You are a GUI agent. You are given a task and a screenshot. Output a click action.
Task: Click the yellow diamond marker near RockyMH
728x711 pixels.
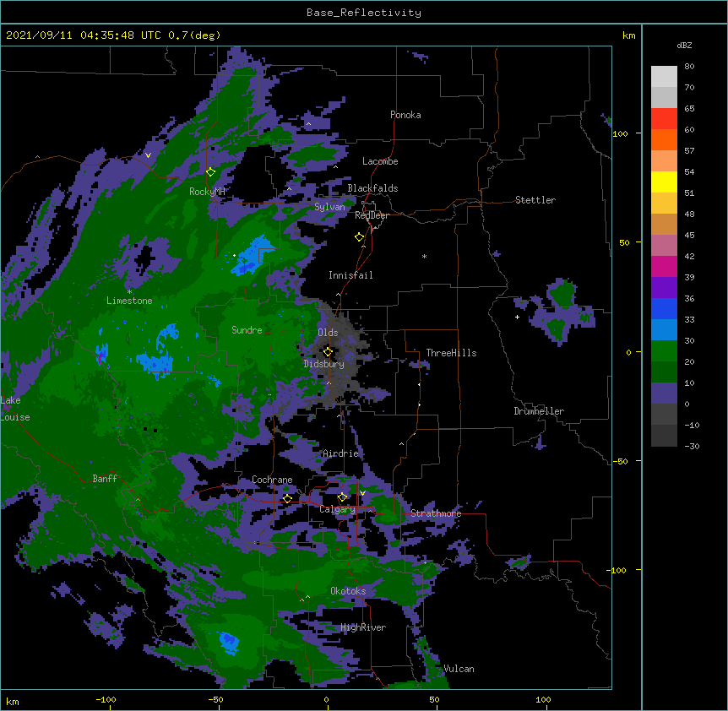[x=211, y=172]
